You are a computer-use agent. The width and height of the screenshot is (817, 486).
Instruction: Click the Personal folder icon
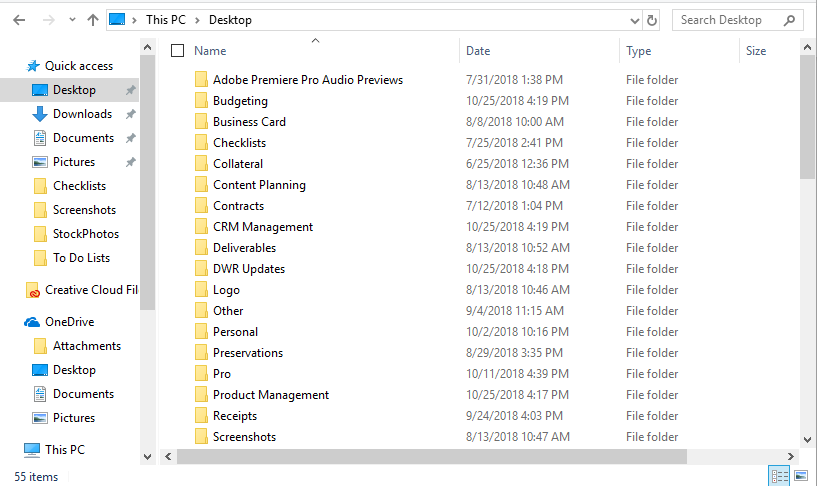[x=201, y=331]
